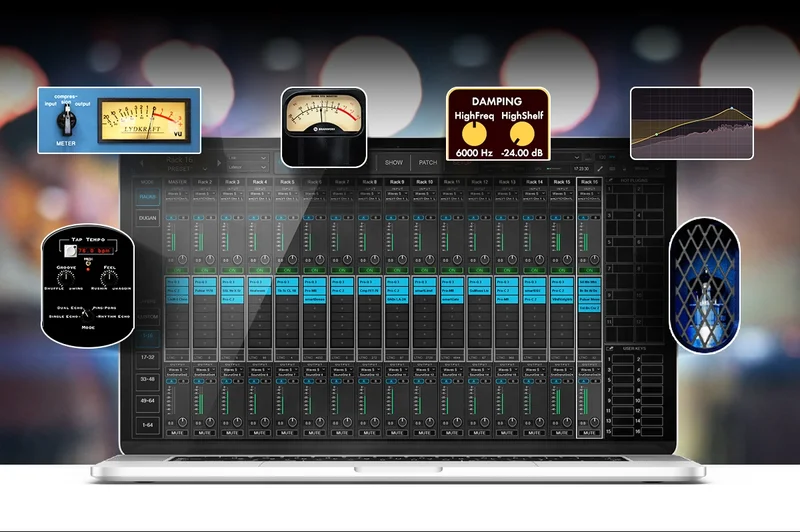Turn the echo Mode selector knob

(87, 314)
